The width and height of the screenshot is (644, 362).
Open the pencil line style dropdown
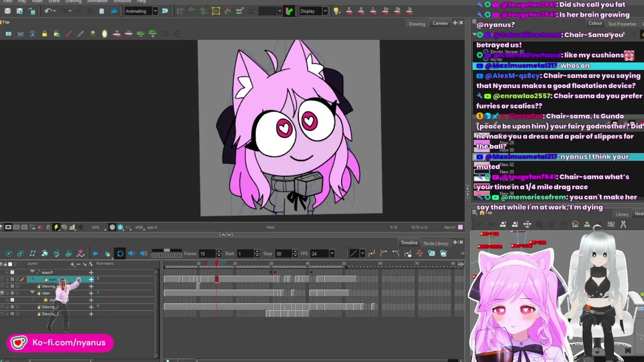pos(362,253)
